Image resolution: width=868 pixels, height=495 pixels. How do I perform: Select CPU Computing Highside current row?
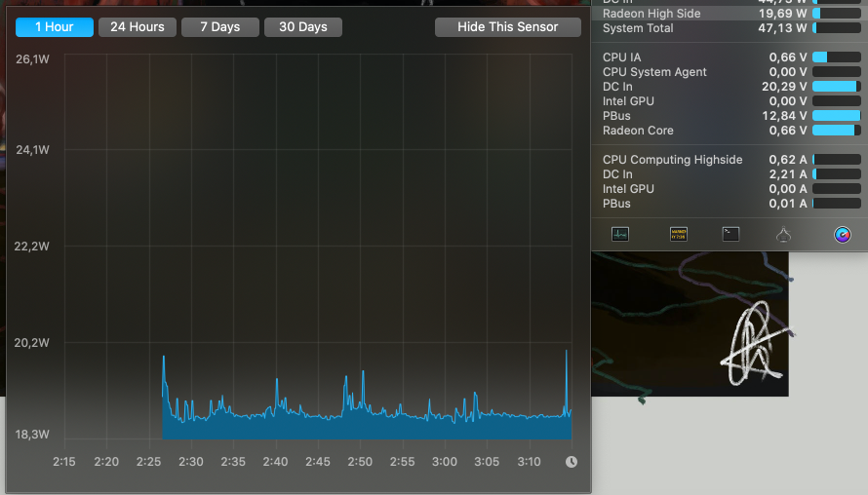click(730, 159)
